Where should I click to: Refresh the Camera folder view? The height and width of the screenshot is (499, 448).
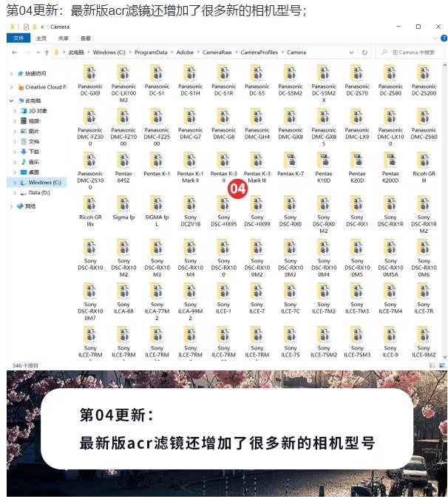(x=364, y=52)
